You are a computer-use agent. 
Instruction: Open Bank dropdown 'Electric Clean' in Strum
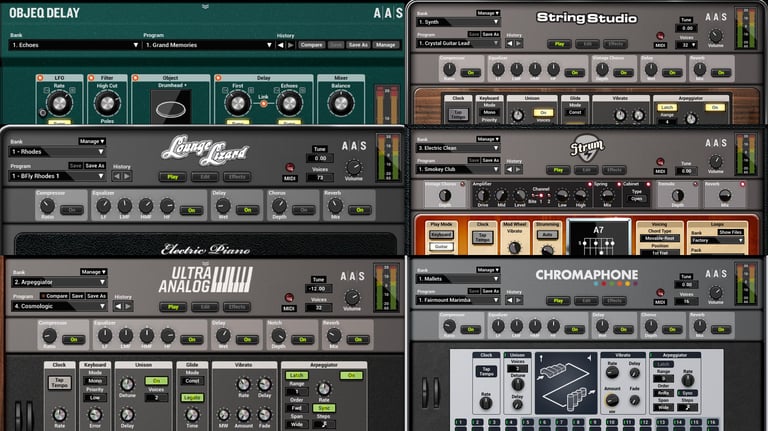(x=458, y=148)
